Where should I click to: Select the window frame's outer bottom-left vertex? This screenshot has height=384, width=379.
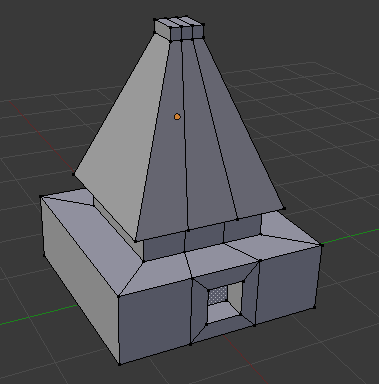(190, 344)
